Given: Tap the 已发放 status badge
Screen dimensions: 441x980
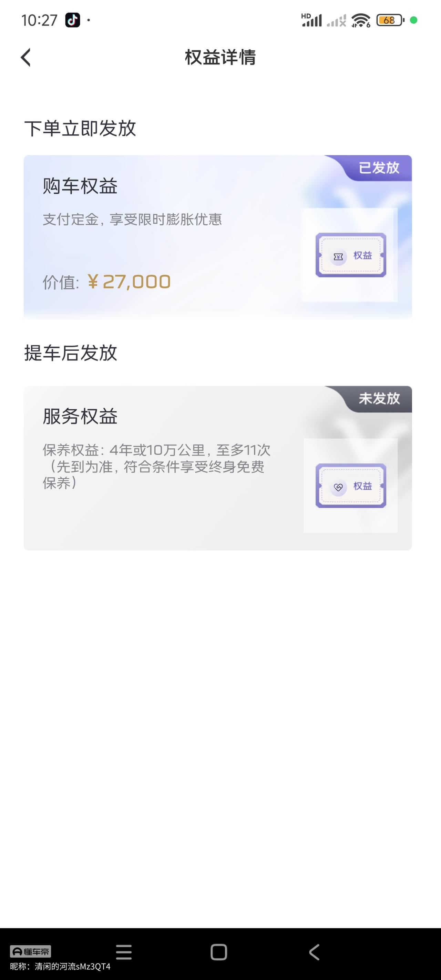Looking at the screenshot, I should 379,168.
